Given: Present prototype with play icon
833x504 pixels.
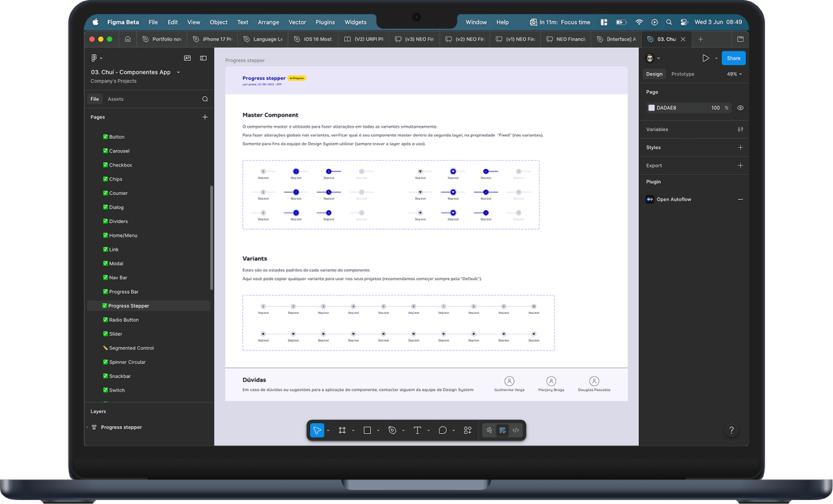Looking at the screenshot, I should pyautogui.click(x=705, y=58).
